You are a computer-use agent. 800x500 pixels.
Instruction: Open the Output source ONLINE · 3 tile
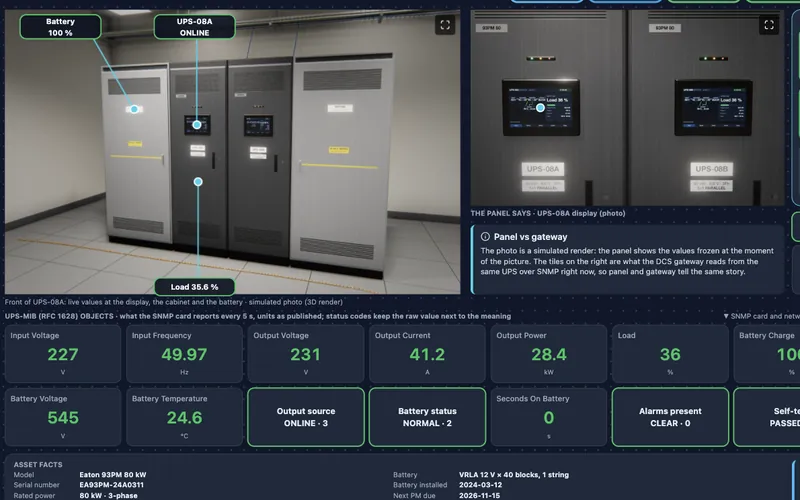coord(306,417)
